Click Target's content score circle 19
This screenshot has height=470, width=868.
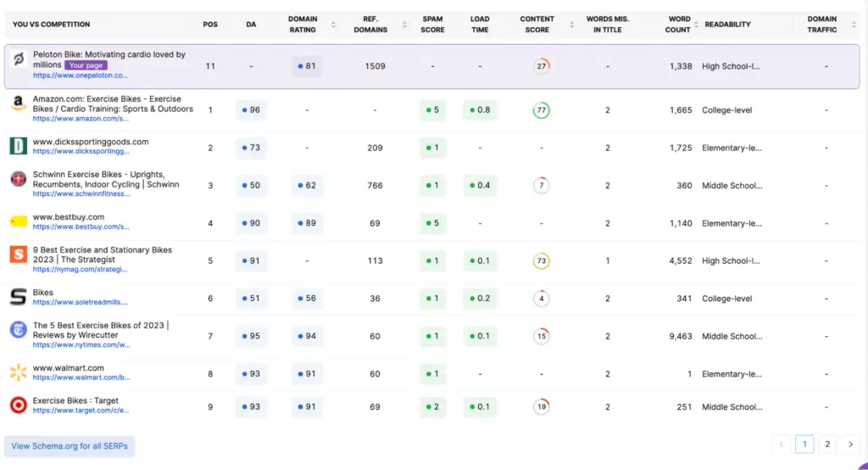pyautogui.click(x=542, y=406)
